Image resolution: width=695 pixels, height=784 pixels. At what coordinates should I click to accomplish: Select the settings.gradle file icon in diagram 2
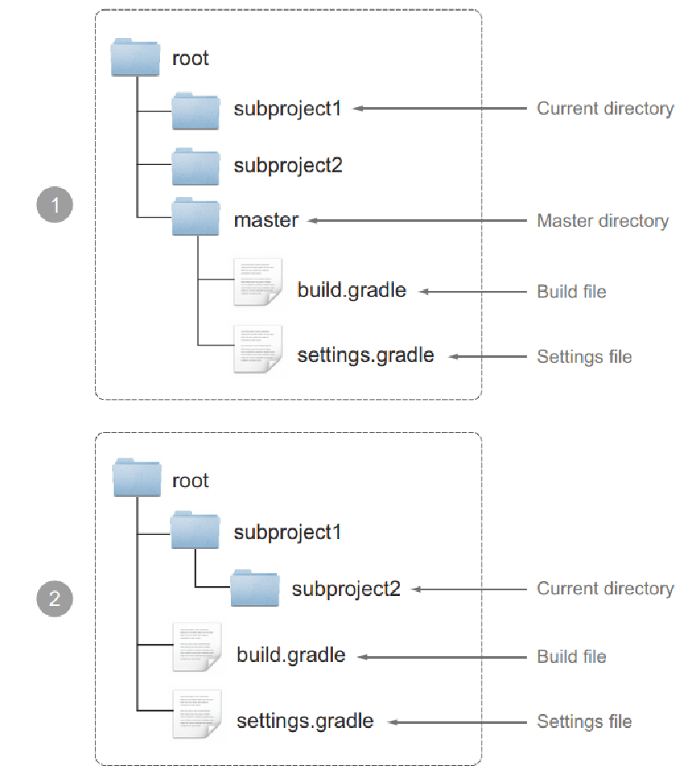[198, 714]
